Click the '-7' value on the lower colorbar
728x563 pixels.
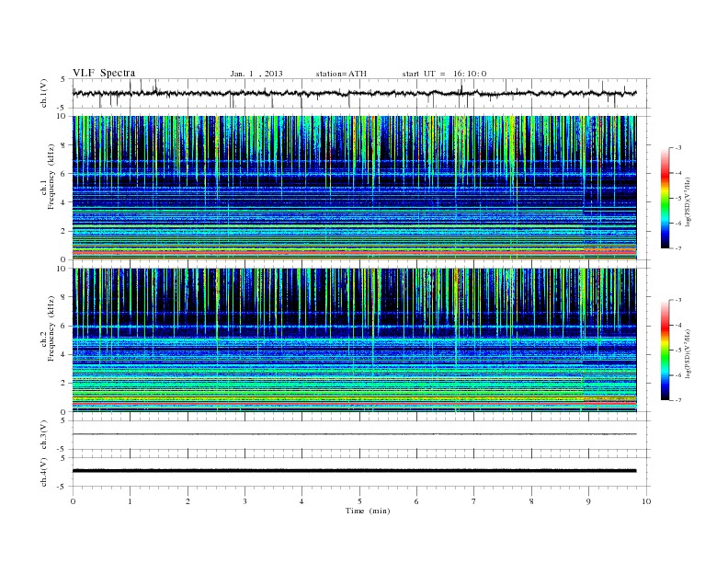(678, 400)
